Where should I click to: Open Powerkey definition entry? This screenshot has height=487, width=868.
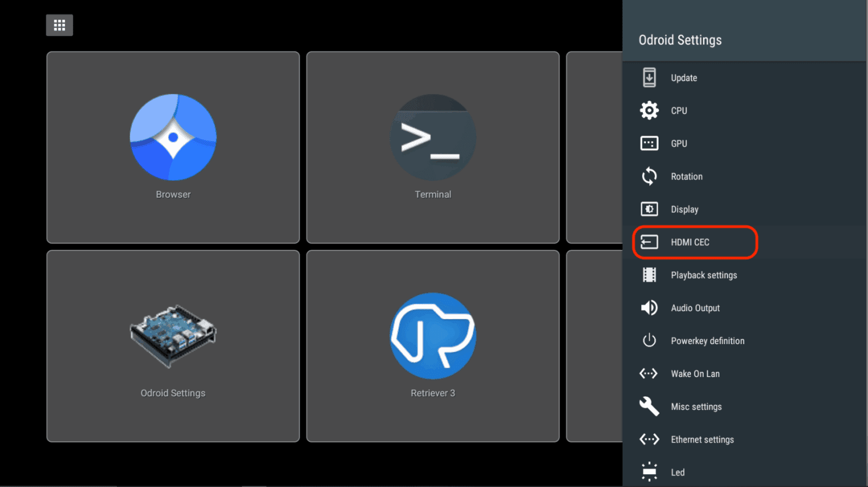745,341
